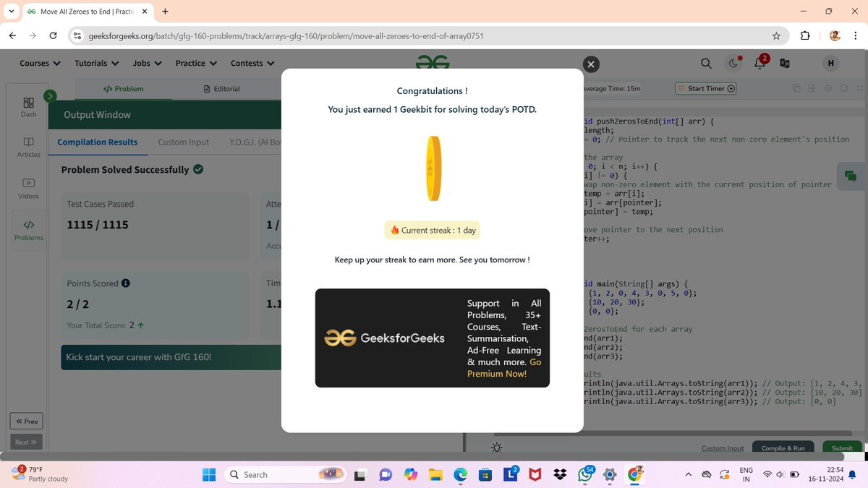Select the Custom Input tab
This screenshot has height=488, width=868.
click(184, 142)
